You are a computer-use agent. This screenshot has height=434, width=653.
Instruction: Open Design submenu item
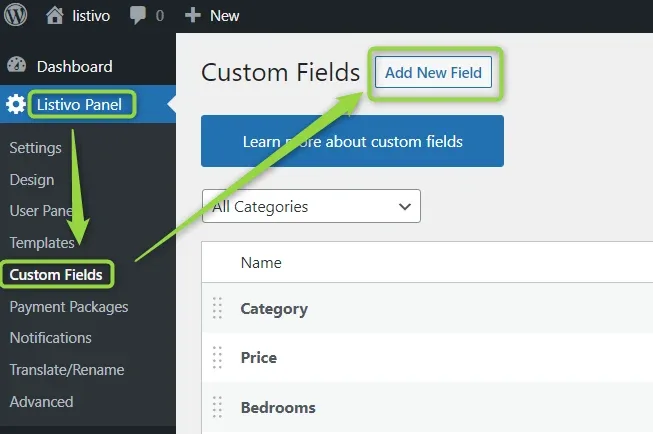32,180
